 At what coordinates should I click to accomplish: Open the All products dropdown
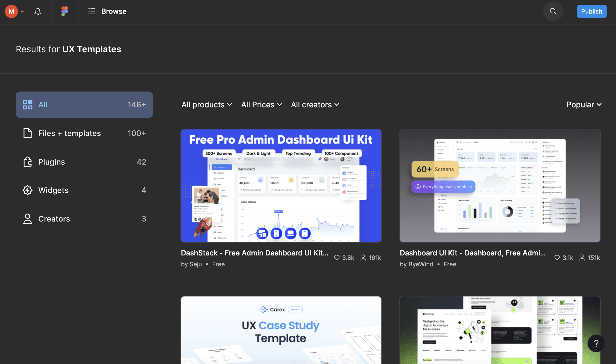click(207, 105)
